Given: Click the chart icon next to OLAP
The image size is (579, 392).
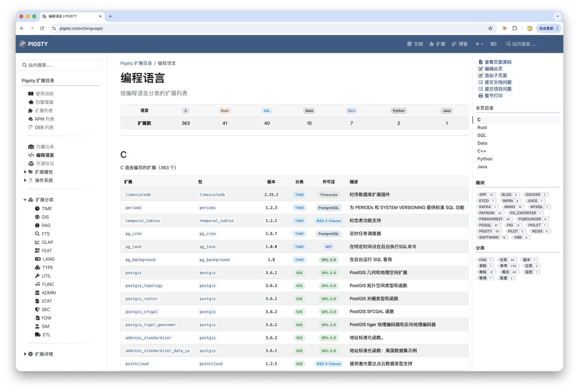Looking at the screenshot, I should click(38, 242).
